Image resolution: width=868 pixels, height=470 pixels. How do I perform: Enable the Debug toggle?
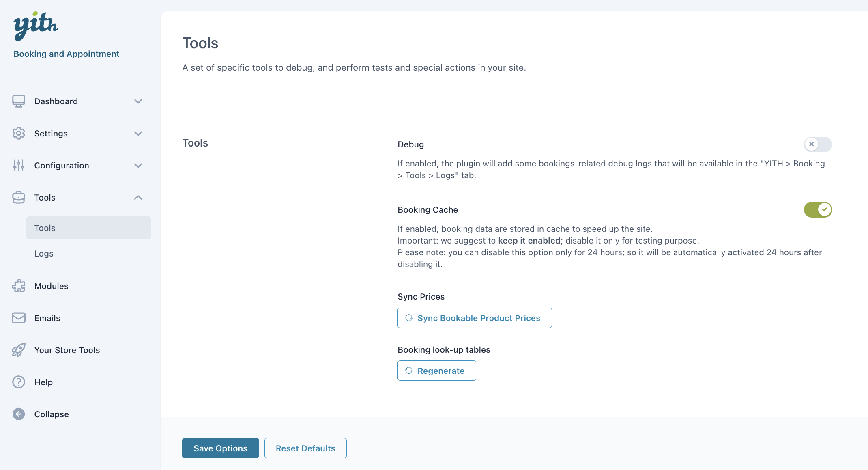tap(818, 144)
